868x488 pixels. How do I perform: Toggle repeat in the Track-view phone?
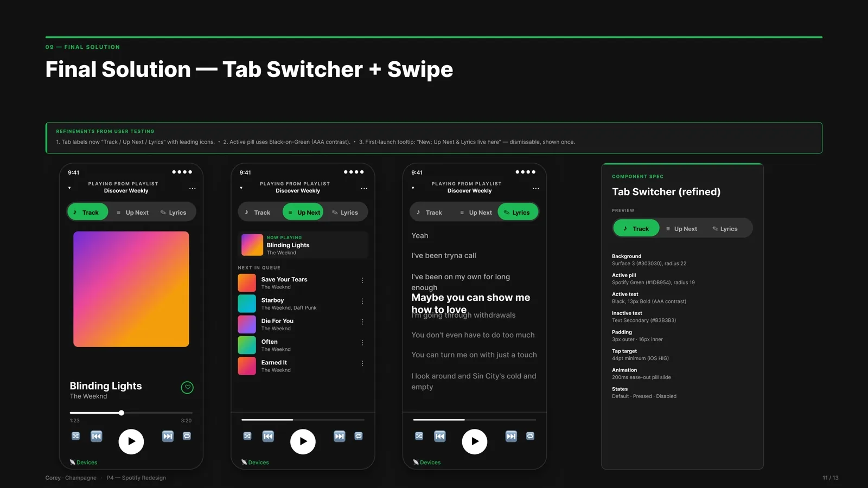[x=187, y=436]
